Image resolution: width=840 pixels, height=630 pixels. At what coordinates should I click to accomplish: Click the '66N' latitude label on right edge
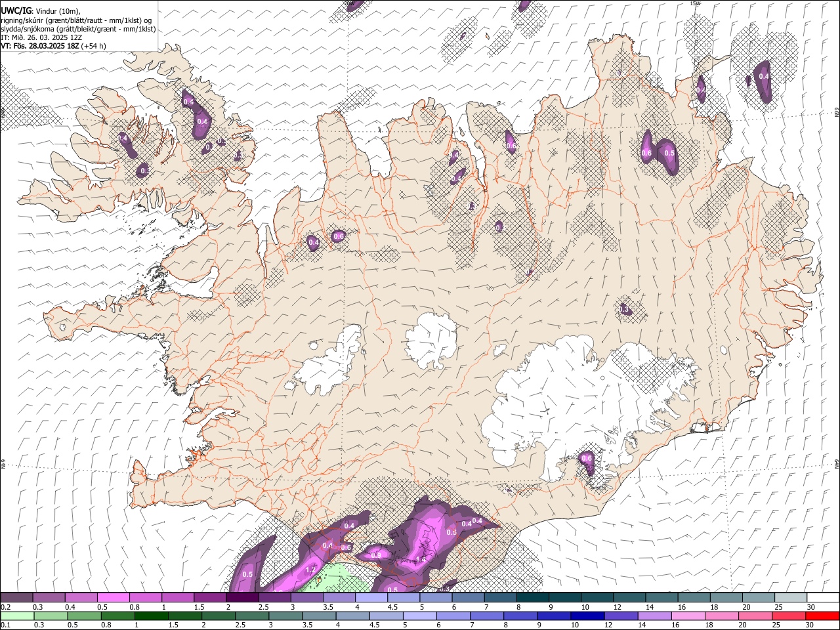(837, 112)
